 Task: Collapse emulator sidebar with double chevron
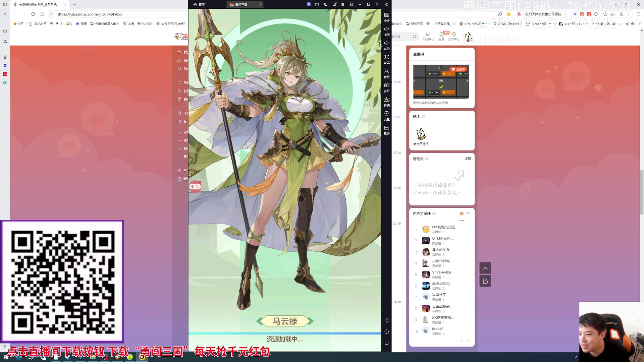click(386, 4)
